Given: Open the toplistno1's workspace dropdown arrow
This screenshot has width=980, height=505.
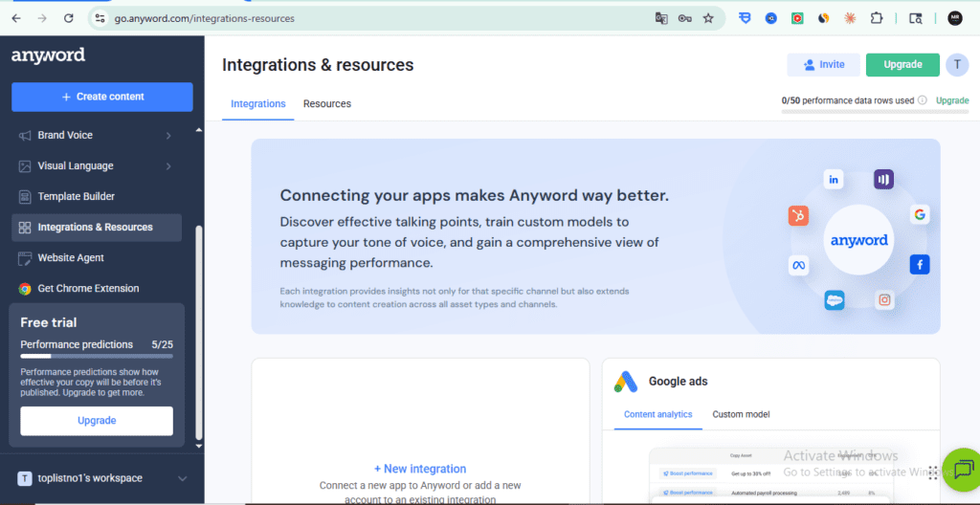Looking at the screenshot, I should (x=183, y=479).
